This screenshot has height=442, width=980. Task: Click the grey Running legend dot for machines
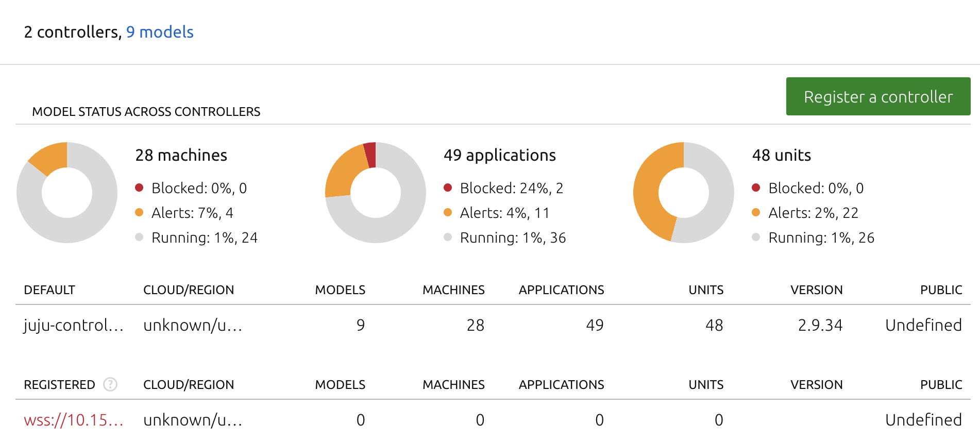pos(139,237)
